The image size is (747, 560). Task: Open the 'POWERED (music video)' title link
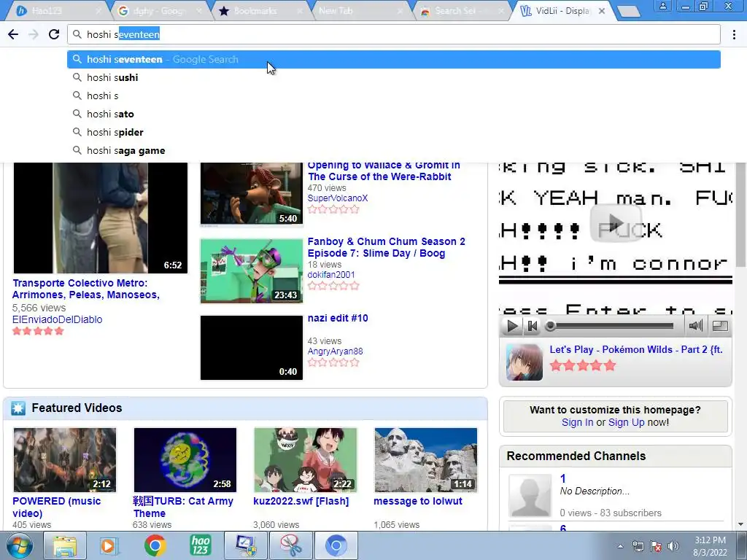coord(56,507)
